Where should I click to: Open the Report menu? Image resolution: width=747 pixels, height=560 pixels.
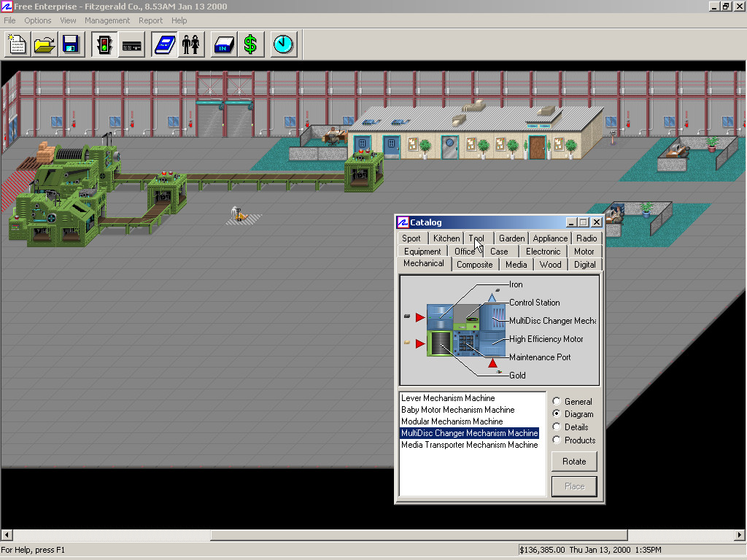click(x=151, y=20)
